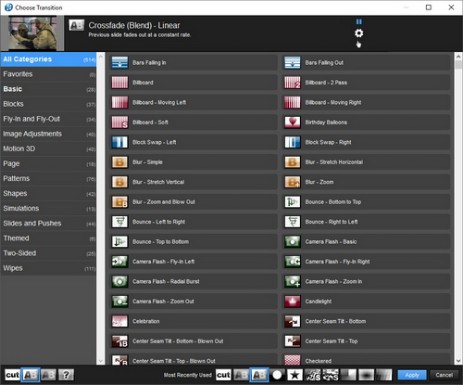Choose the Candlelight transition icon
Viewport: 463px width, 385px height.
(x=292, y=301)
